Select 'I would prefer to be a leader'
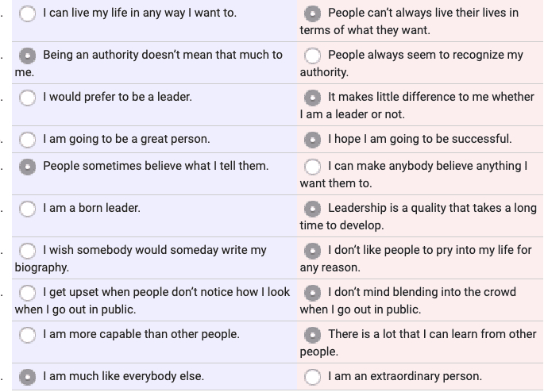Screen dimensions: 544x392 28,98
